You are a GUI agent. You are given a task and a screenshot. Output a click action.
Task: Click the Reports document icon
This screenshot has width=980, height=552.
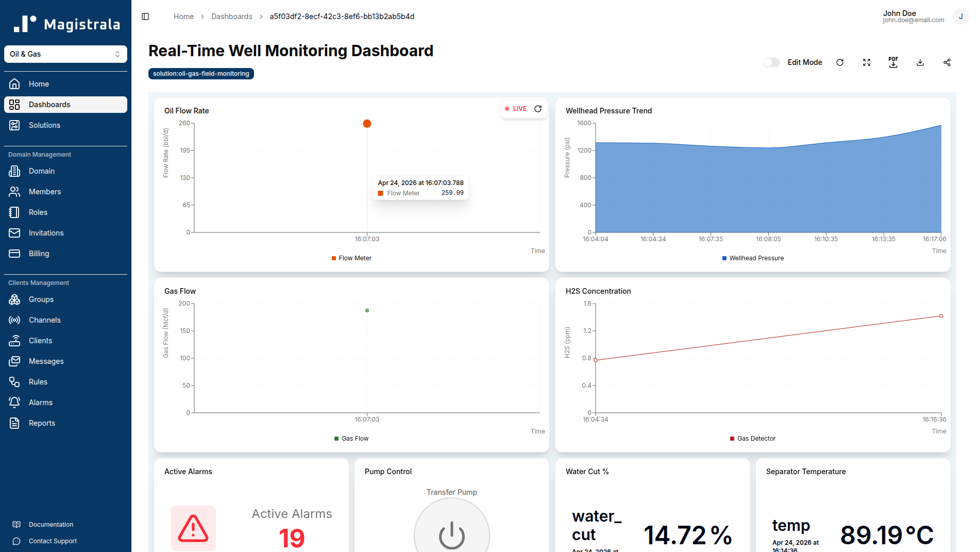pyautogui.click(x=14, y=423)
